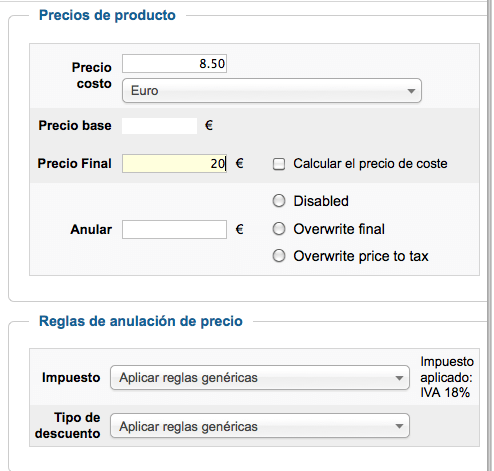Open the Impuesto dropdown
Viewport: 494px width, 471px height.
point(260,378)
